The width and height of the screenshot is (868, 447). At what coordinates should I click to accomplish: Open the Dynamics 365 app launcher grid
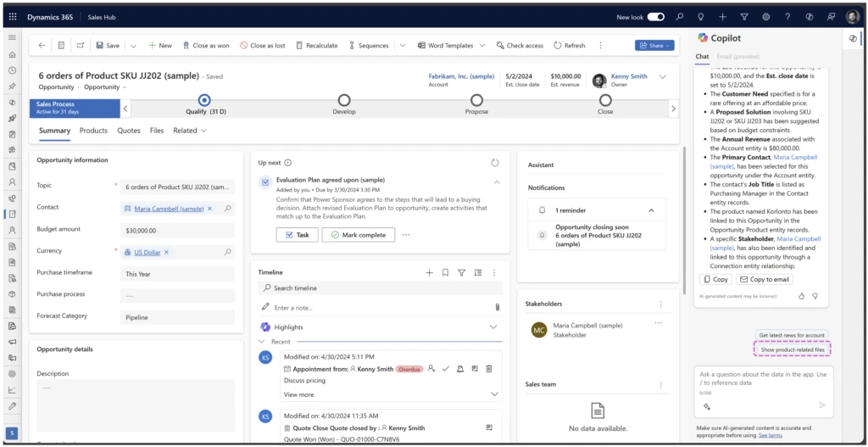(12, 17)
